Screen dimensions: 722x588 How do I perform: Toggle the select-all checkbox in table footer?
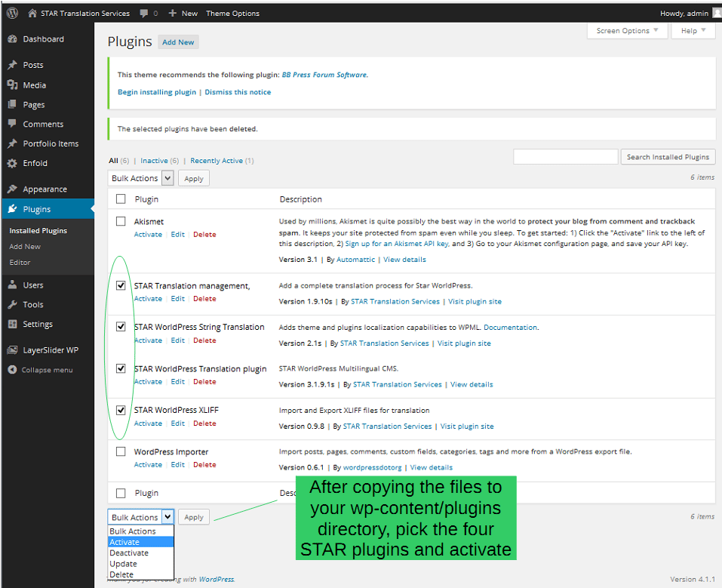[121, 493]
